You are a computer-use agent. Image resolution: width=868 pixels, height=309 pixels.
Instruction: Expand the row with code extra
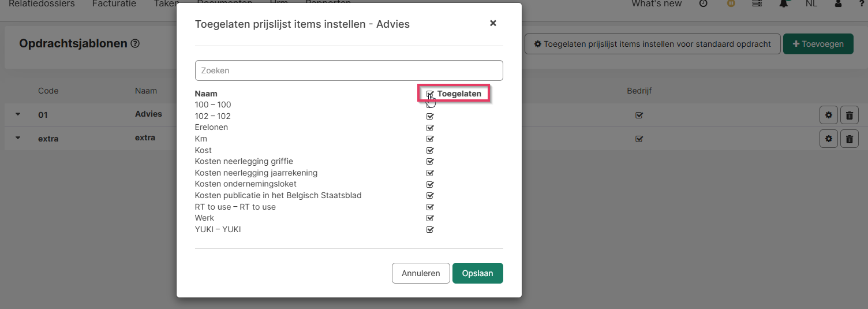(x=17, y=138)
